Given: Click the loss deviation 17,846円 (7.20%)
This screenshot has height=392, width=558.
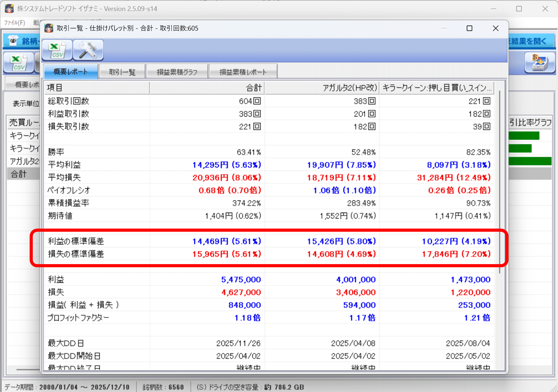Looking at the screenshot, I should (x=456, y=254).
